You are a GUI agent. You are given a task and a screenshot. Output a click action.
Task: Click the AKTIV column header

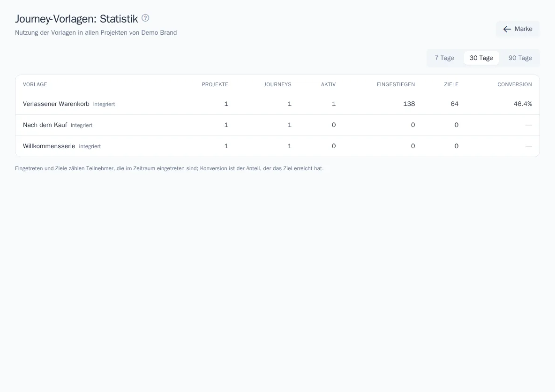point(328,84)
